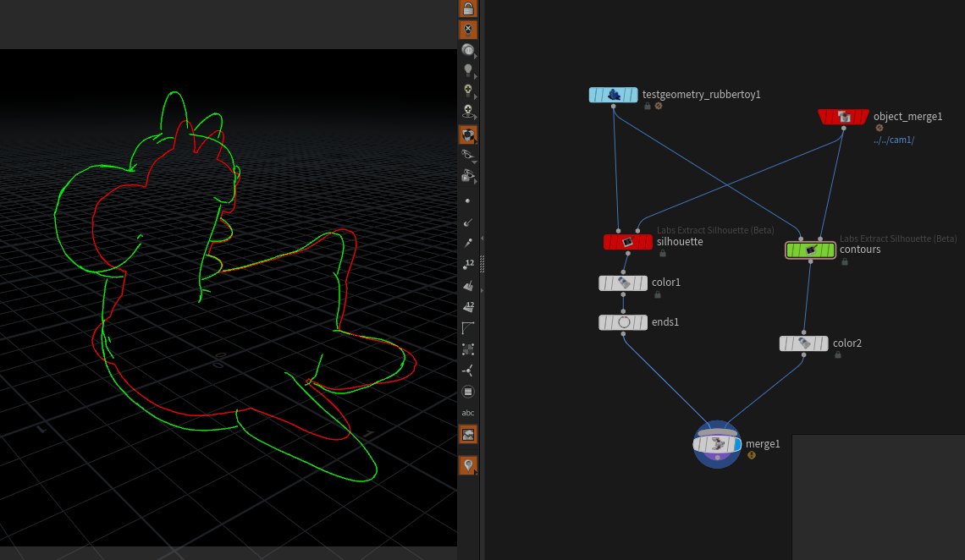The height and width of the screenshot is (560, 965).
Task: Click the round striped display icon
Action: [468, 392]
